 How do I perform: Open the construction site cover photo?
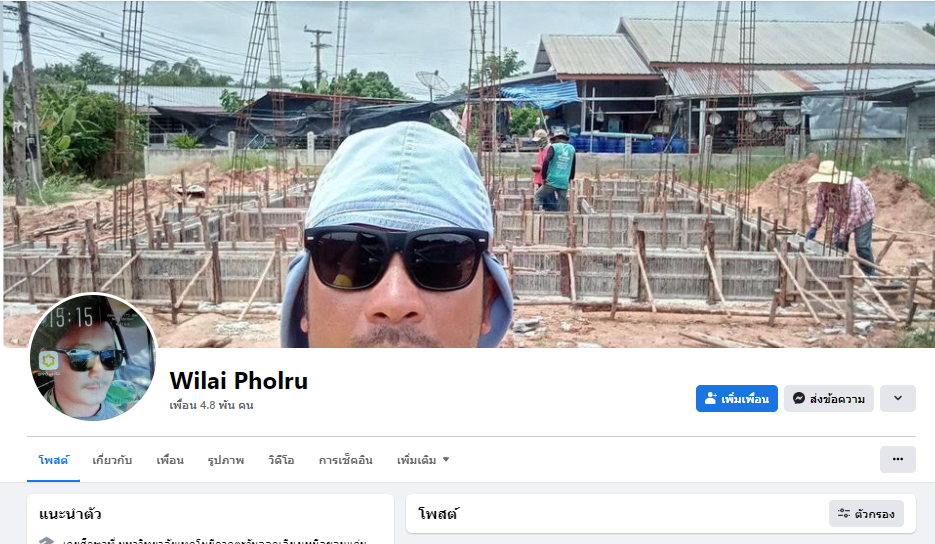[469, 174]
